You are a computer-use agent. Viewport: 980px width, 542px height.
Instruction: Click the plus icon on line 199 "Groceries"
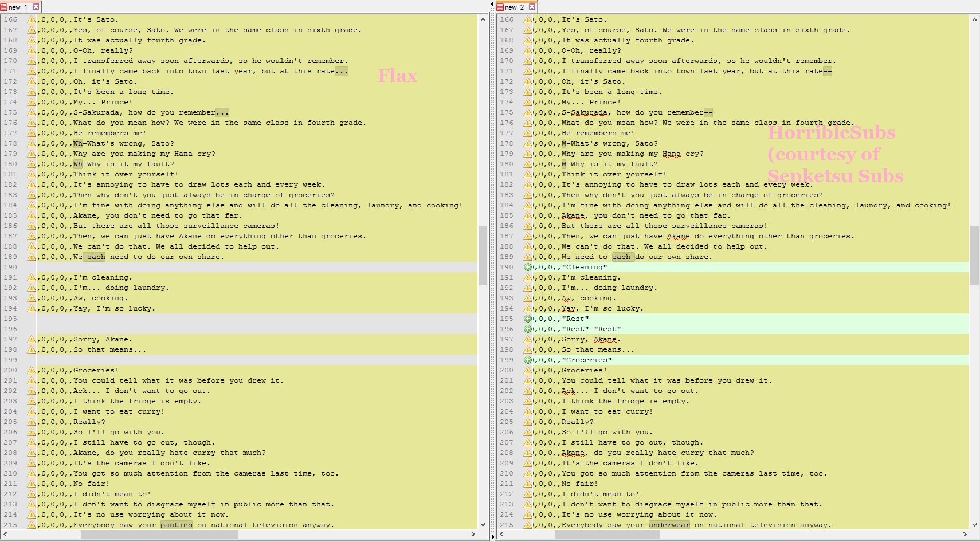(x=528, y=360)
